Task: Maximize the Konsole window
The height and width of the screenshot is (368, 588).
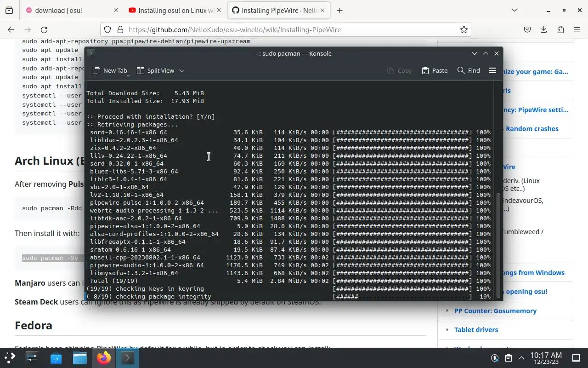Action: click(x=486, y=53)
